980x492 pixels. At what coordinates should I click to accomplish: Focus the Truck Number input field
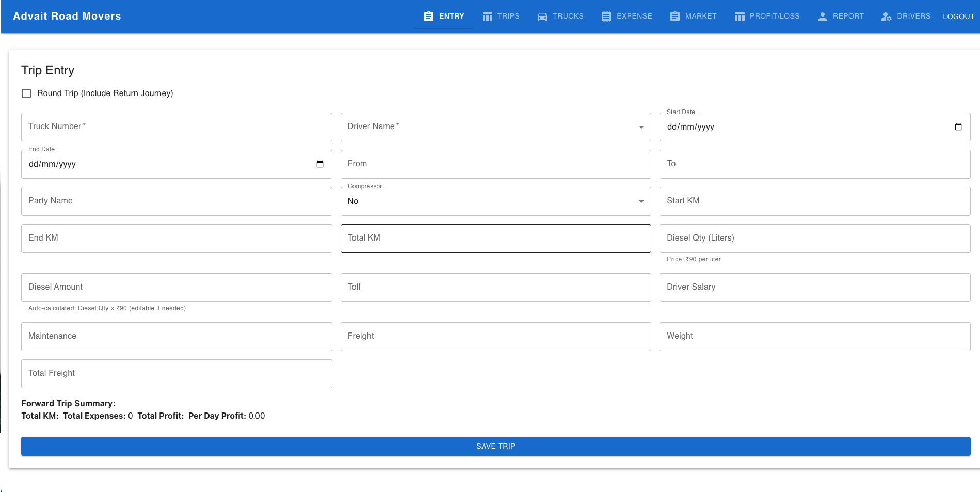pos(176,127)
